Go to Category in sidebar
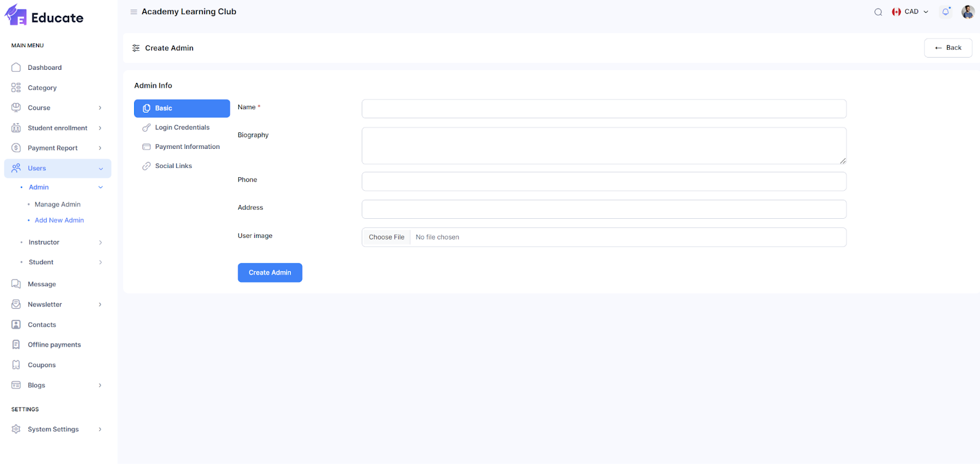Viewport: 980px width, 464px height. point(42,88)
